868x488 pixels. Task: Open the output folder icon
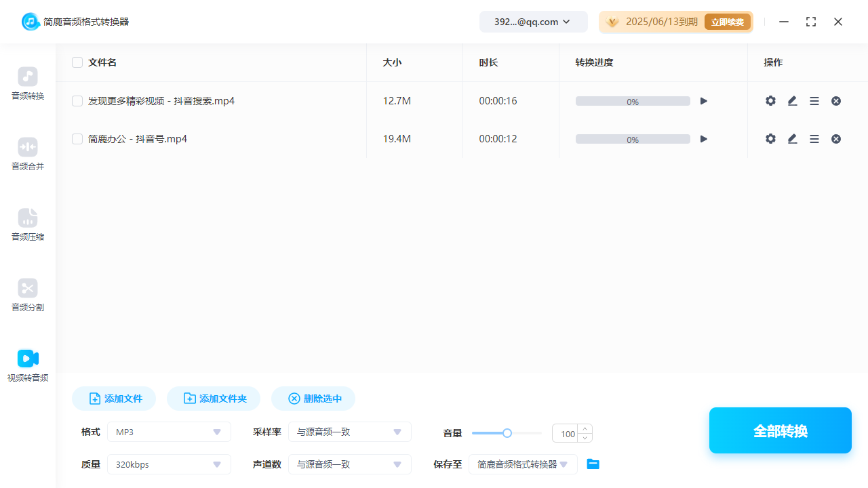[x=593, y=464]
